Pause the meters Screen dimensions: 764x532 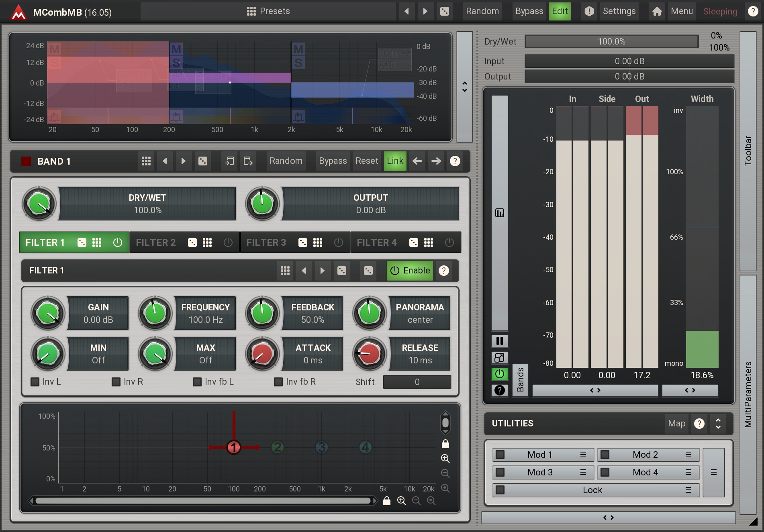click(x=500, y=341)
